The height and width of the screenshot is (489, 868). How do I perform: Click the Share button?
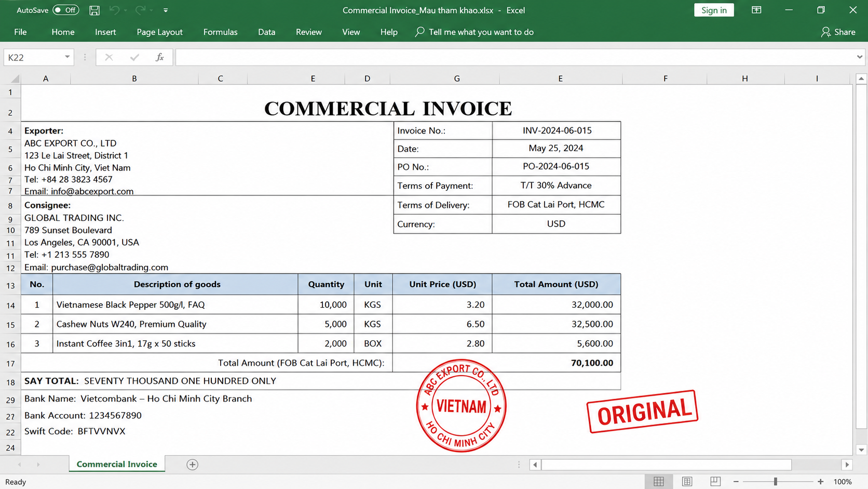pyautogui.click(x=838, y=32)
